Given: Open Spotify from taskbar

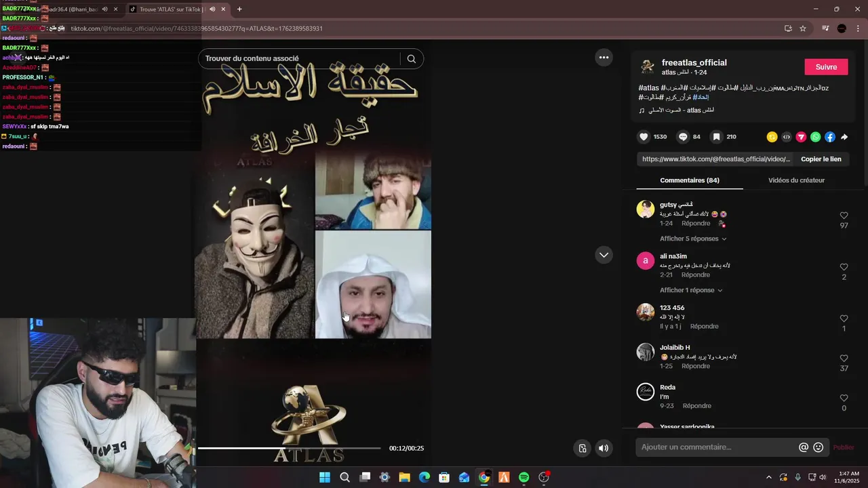Looking at the screenshot, I should pos(524,477).
